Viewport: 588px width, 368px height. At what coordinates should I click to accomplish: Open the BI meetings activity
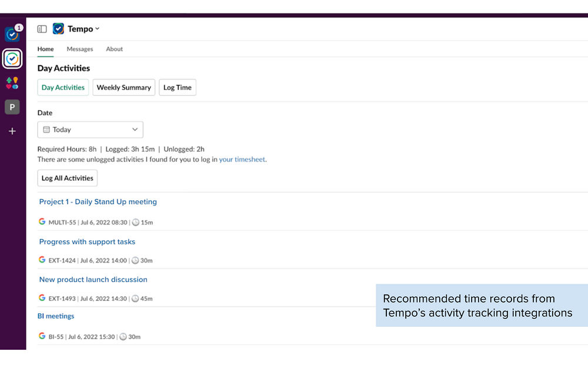pos(56,316)
